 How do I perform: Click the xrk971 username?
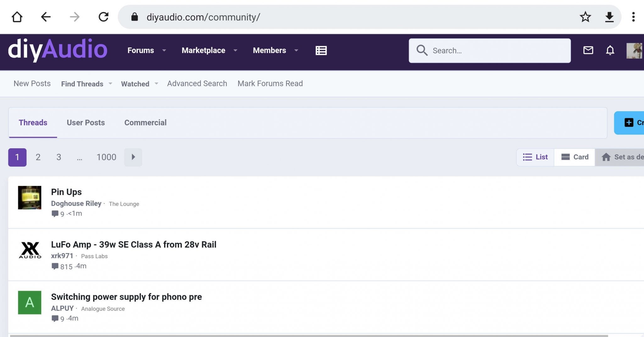tap(62, 256)
